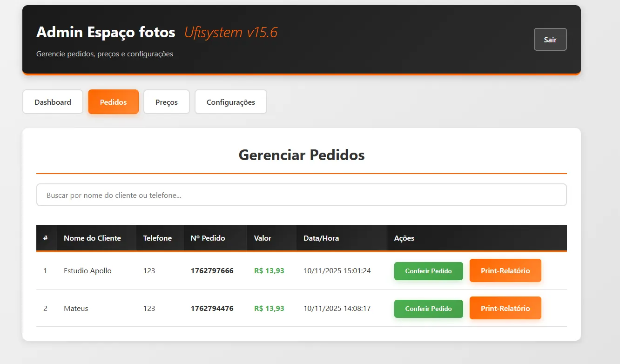Focus the customer name or phone search field
The image size is (620, 364).
click(x=301, y=195)
